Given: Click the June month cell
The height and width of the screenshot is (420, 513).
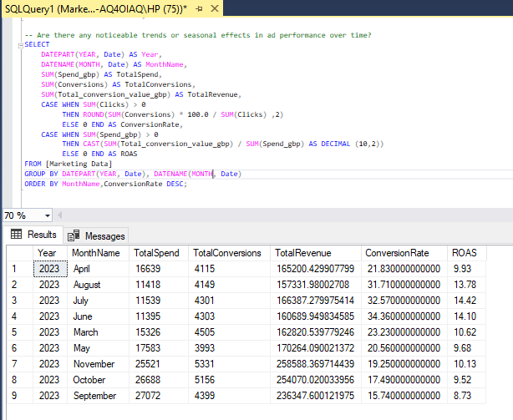Looking at the screenshot, I should pos(98,316).
